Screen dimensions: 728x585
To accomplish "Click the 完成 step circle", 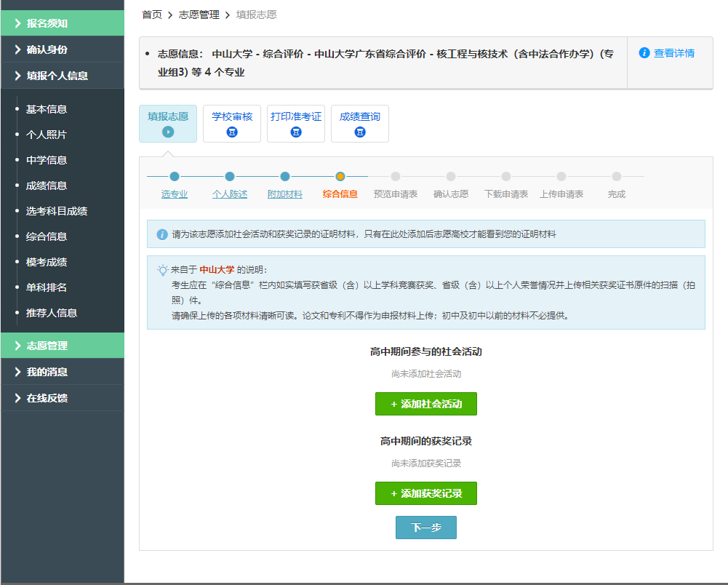I will tap(617, 177).
